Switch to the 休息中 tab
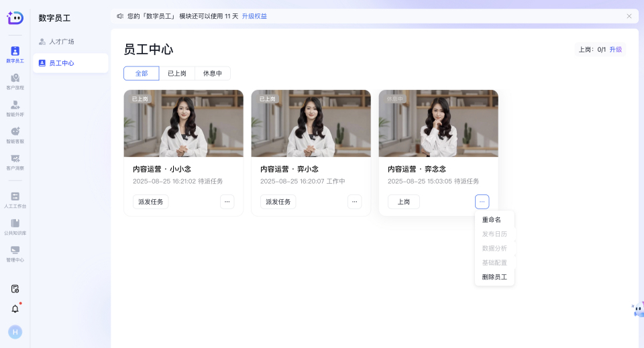The height and width of the screenshot is (348, 644). [213, 74]
